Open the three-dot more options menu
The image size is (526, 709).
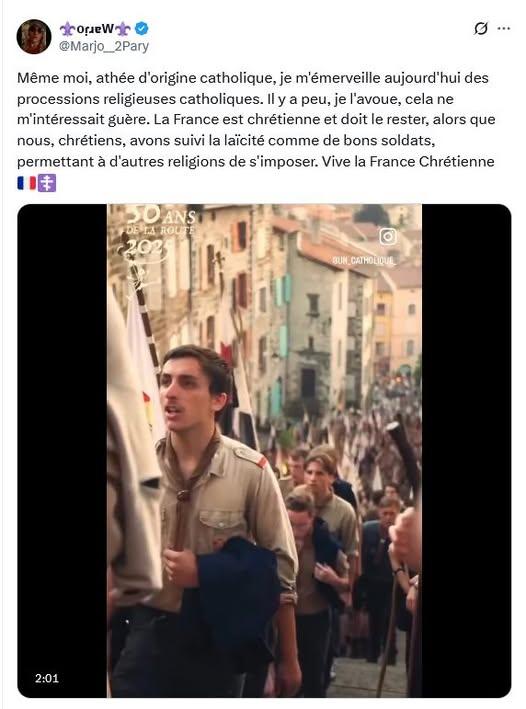503,28
